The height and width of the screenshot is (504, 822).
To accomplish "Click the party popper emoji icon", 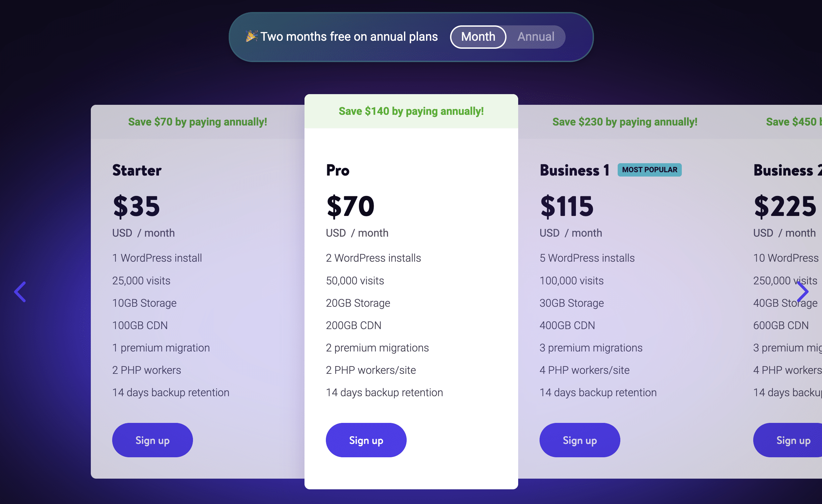I will click(x=252, y=36).
